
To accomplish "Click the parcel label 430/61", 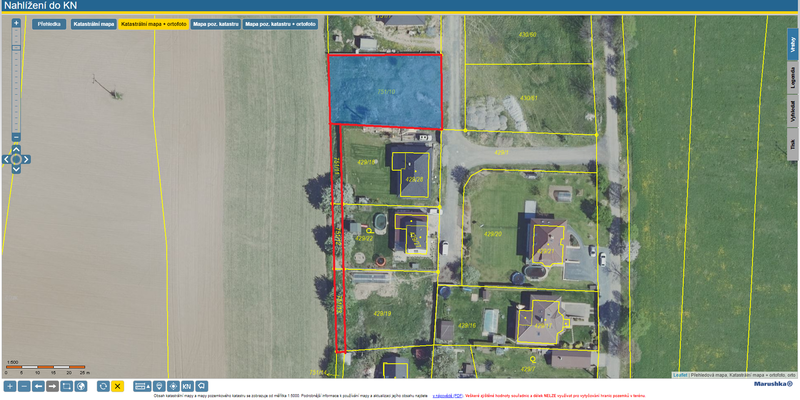I will [529, 97].
